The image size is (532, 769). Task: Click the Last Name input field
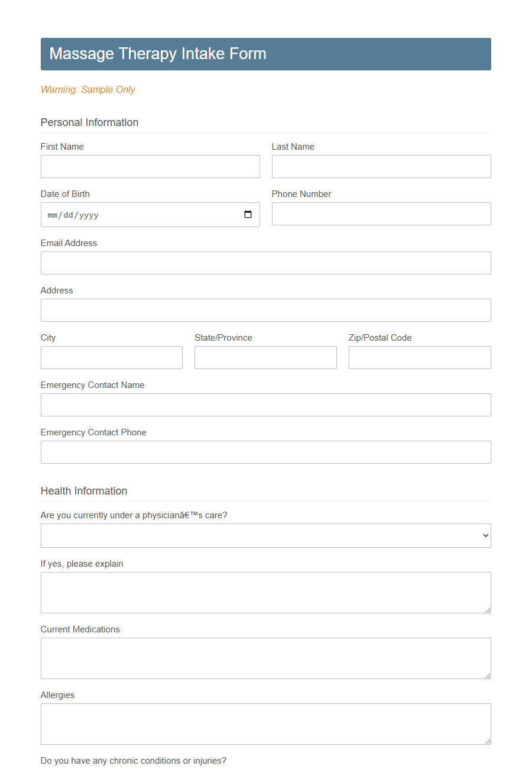pos(381,166)
